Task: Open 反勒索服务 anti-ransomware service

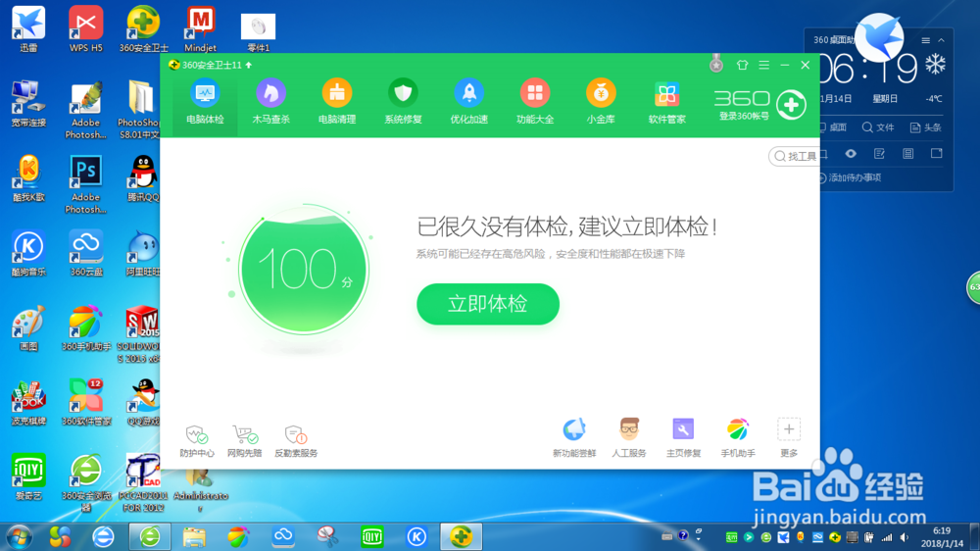Action: click(296, 441)
